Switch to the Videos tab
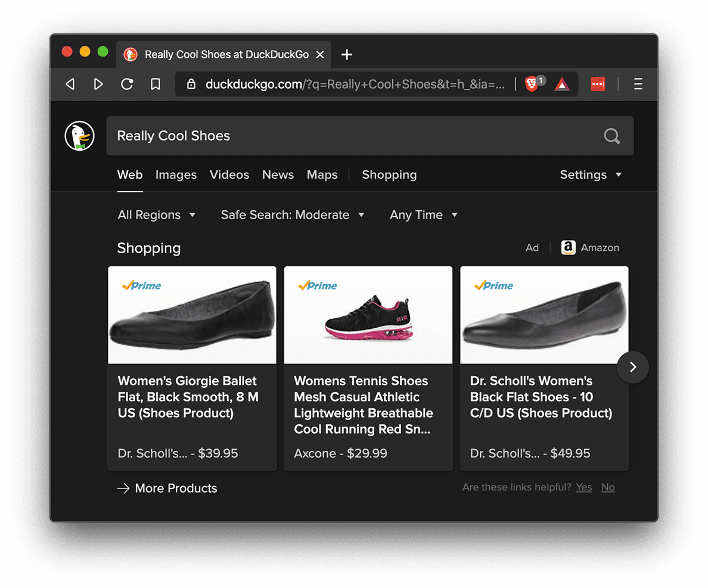708x588 pixels. tap(229, 175)
